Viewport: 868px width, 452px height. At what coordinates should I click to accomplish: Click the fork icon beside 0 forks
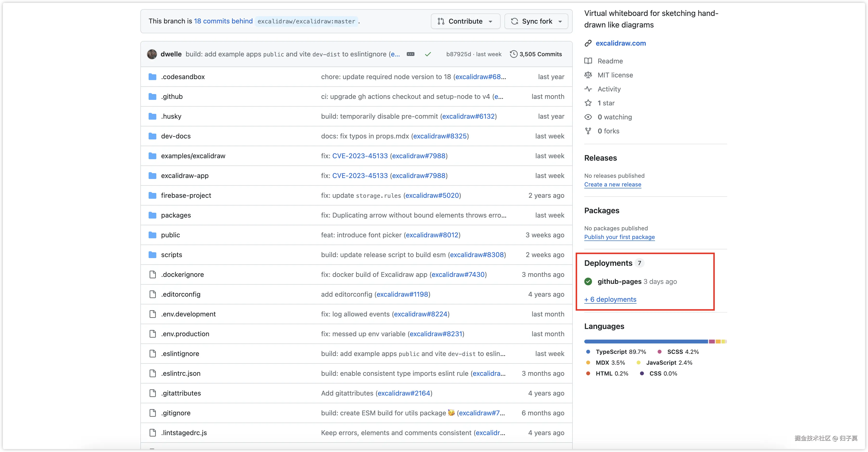tap(588, 131)
